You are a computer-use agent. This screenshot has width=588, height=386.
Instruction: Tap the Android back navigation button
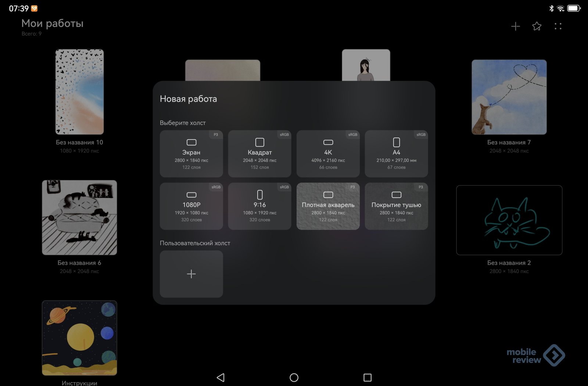(220, 378)
